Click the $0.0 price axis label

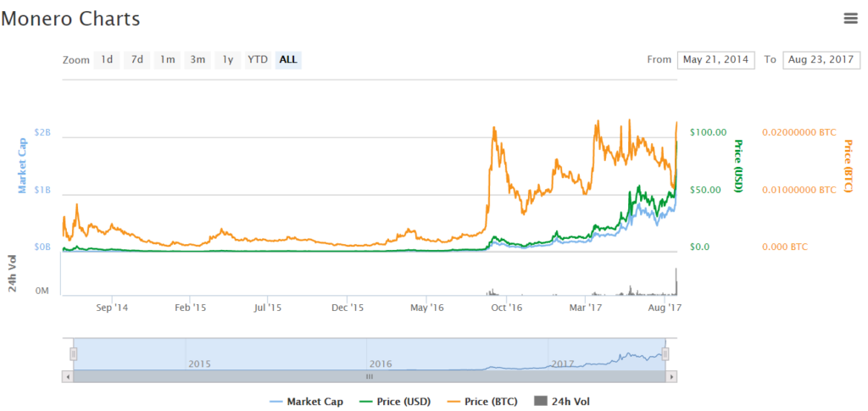(x=701, y=247)
